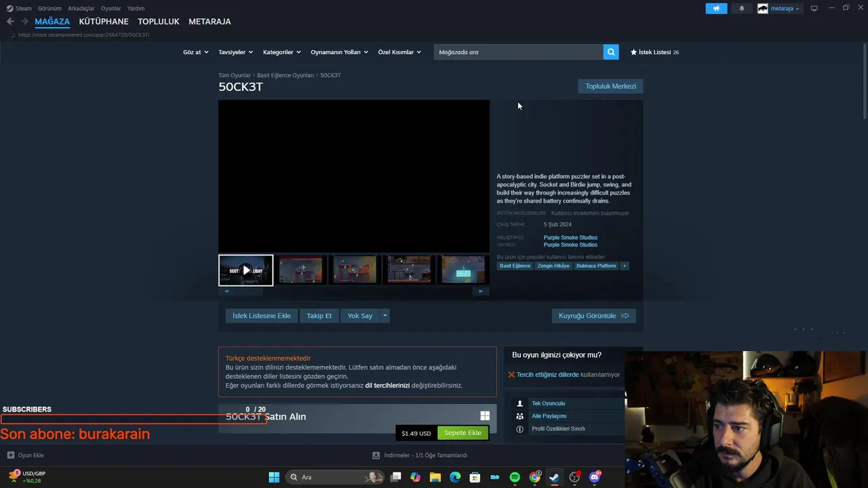This screenshot has width=868, height=488.
Task: Open Microsoft Edge from the taskbar
Action: tap(455, 477)
